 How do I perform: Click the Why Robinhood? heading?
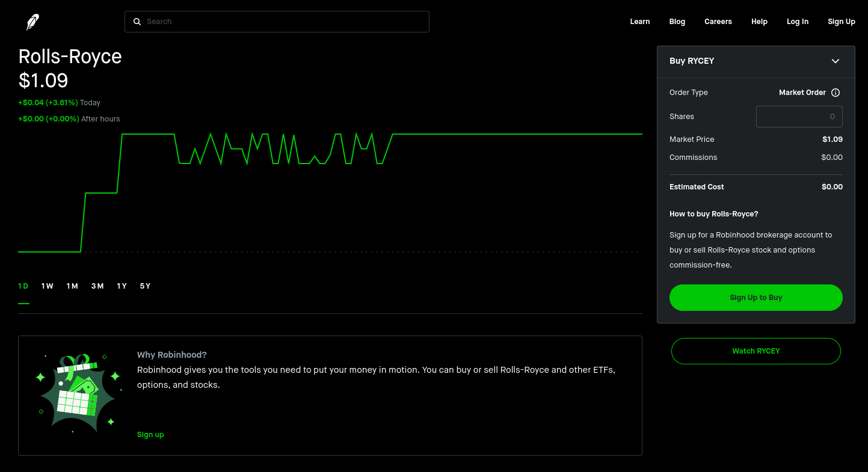[172, 355]
